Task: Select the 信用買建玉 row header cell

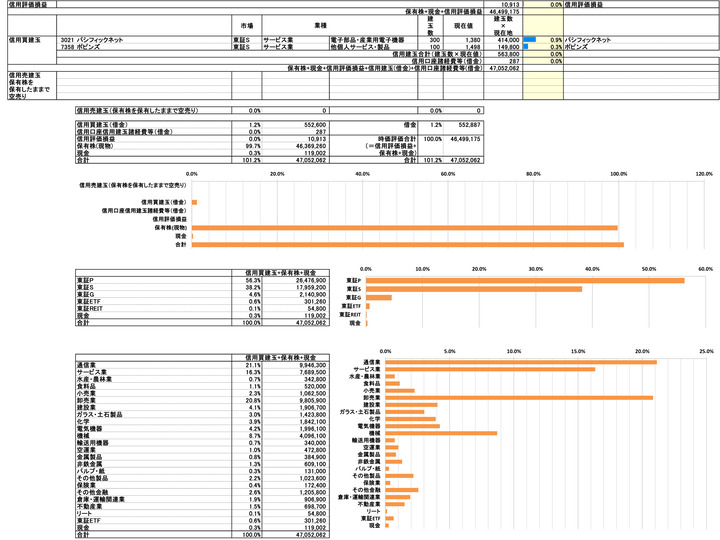Action: click(x=32, y=51)
